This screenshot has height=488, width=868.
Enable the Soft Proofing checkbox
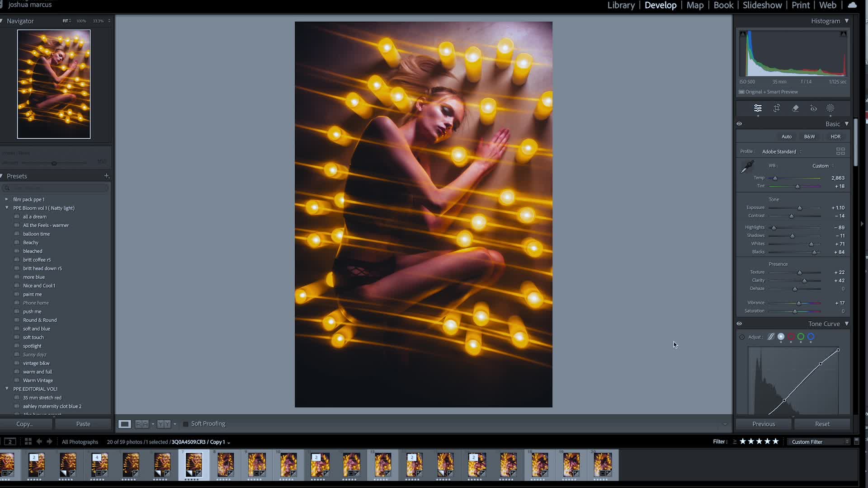[185, 424]
